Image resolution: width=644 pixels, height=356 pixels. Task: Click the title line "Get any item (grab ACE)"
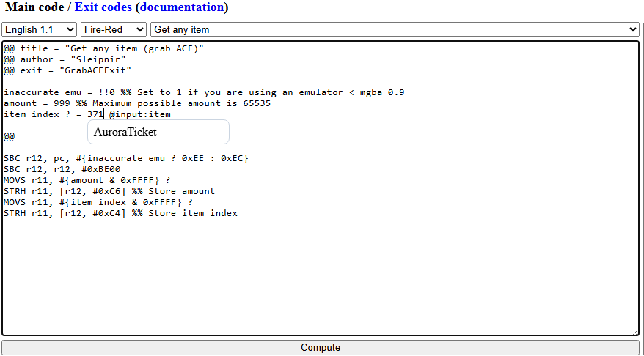(x=104, y=48)
